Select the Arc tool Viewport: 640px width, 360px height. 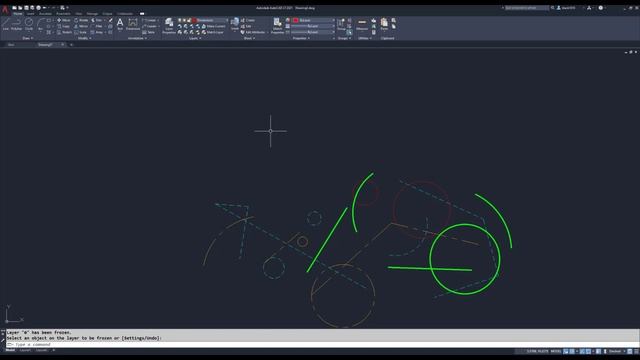pos(41,24)
